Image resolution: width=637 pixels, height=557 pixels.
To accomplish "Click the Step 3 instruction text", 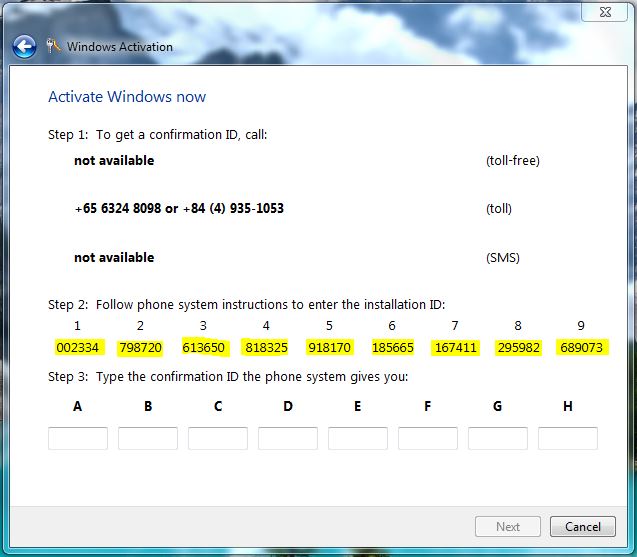I will (228, 377).
